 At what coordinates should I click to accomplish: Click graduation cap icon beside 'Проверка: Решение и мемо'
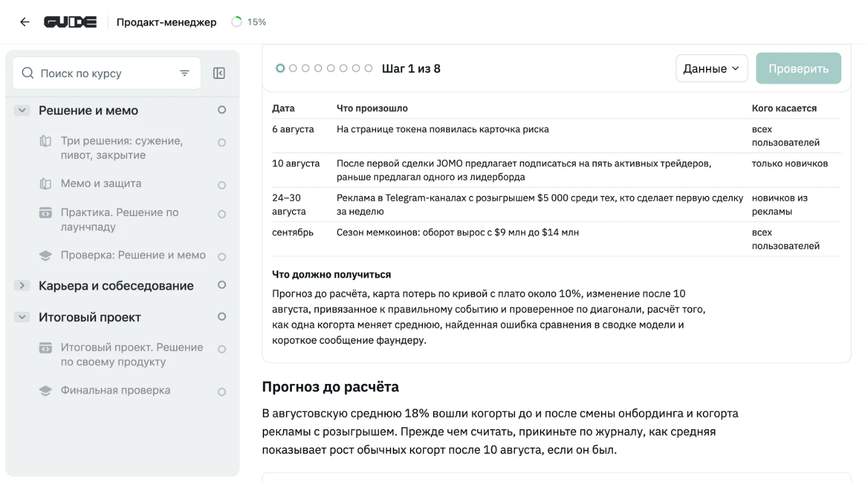45,256
